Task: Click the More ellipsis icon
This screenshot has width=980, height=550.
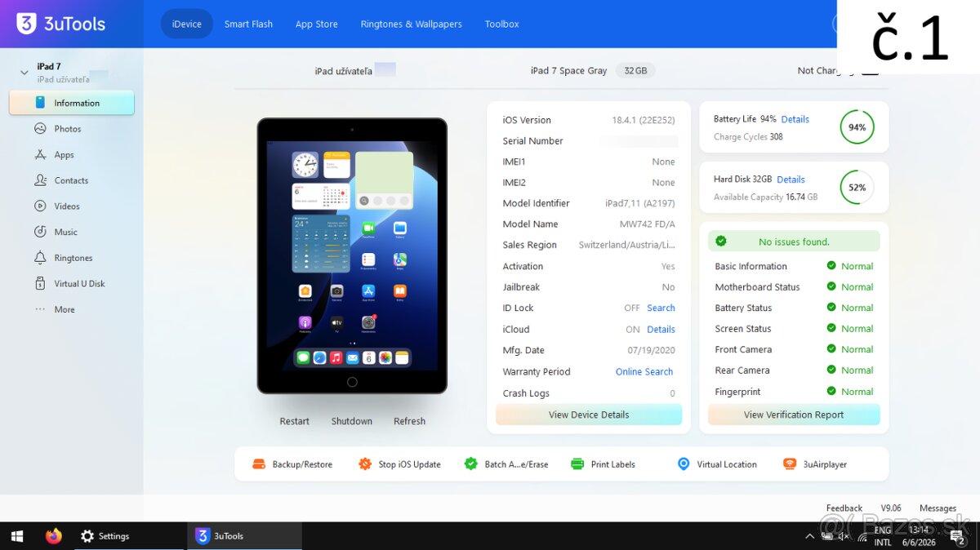Action: (40, 309)
